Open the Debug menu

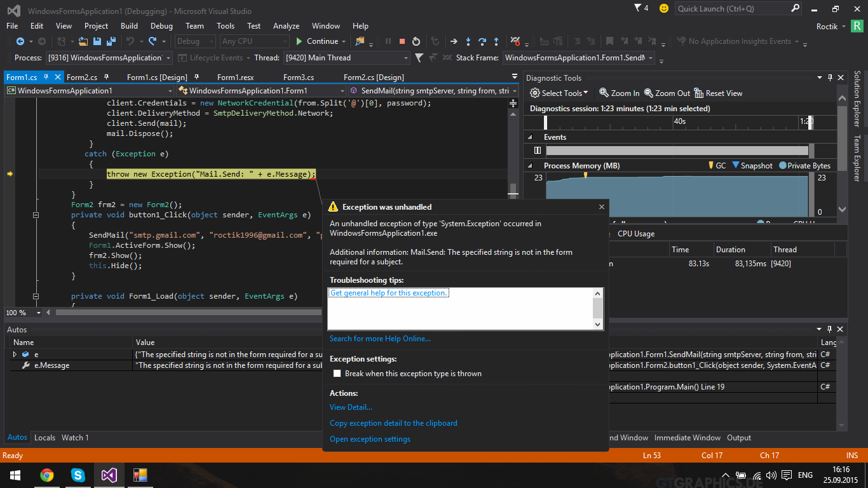tap(161, 26)
